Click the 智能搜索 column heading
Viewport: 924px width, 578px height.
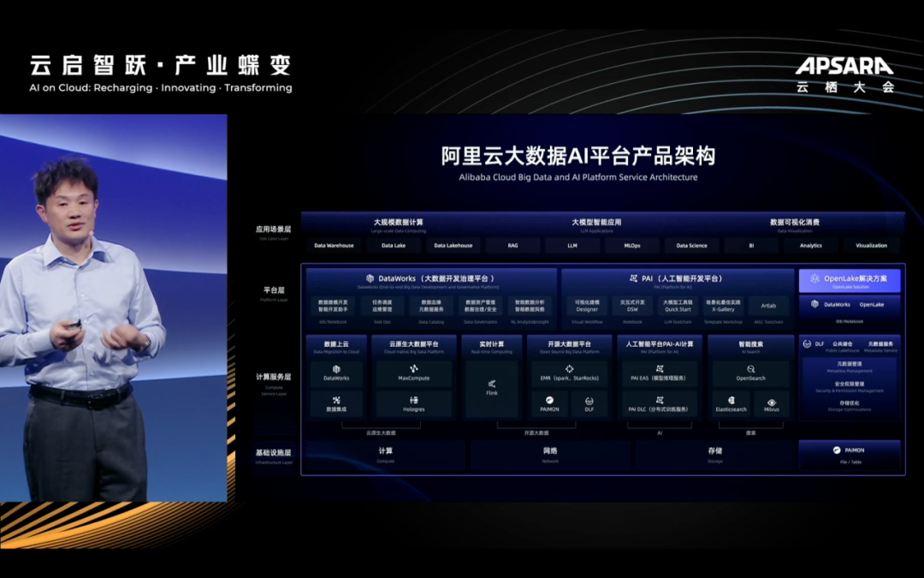tap(751, 344)
